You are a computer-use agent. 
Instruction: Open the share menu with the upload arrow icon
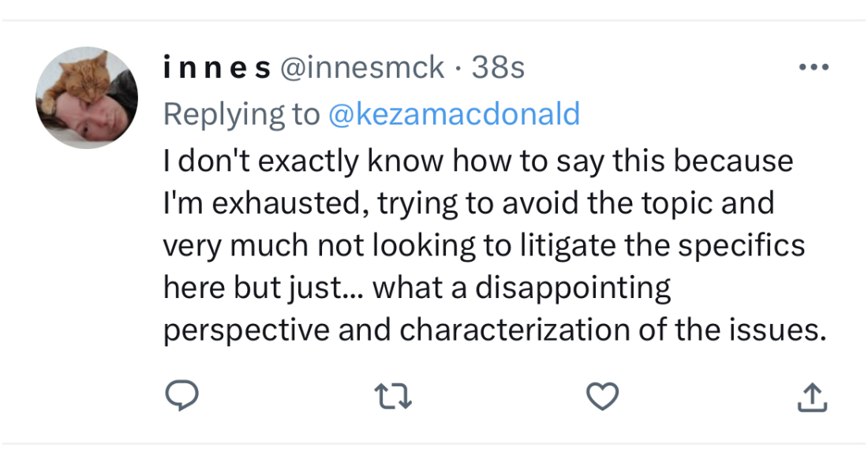pyautogui.click(x=812, y=397)
